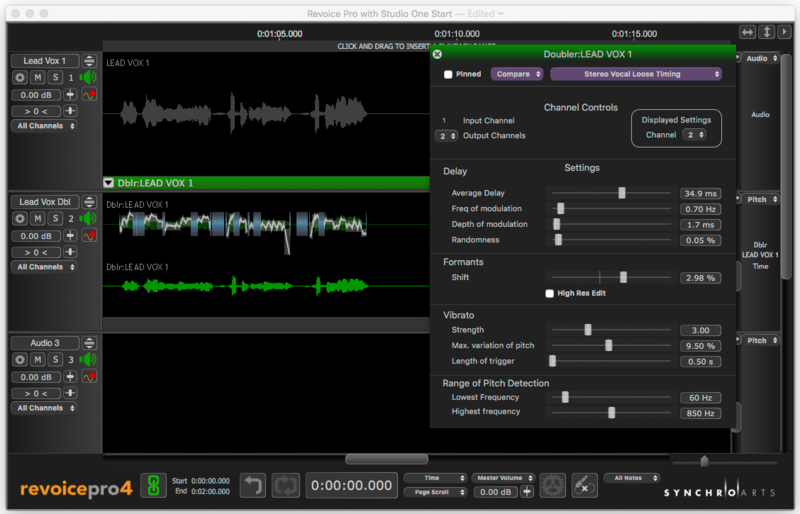Click the Lowest Frequency 60 Hz value field
The width and height of the screenshot is (800, 514).
pyautogui.click(x=700, y=397)
